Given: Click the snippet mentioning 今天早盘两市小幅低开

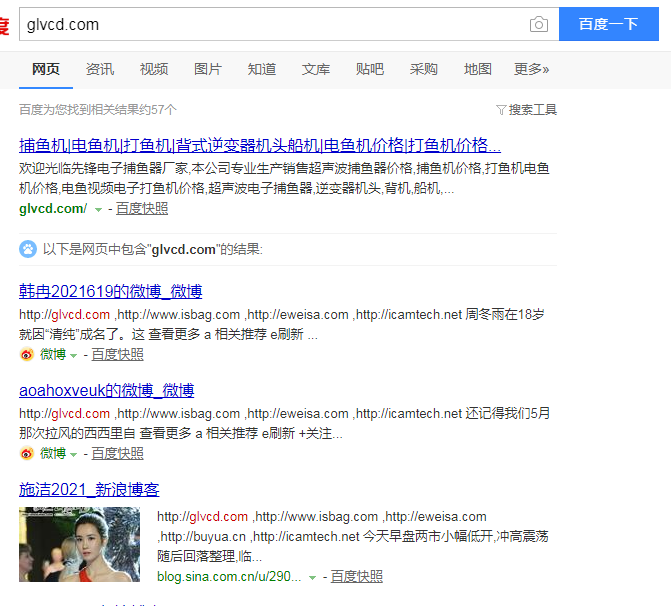Looking at the screenshot, I should pos(353,537).
